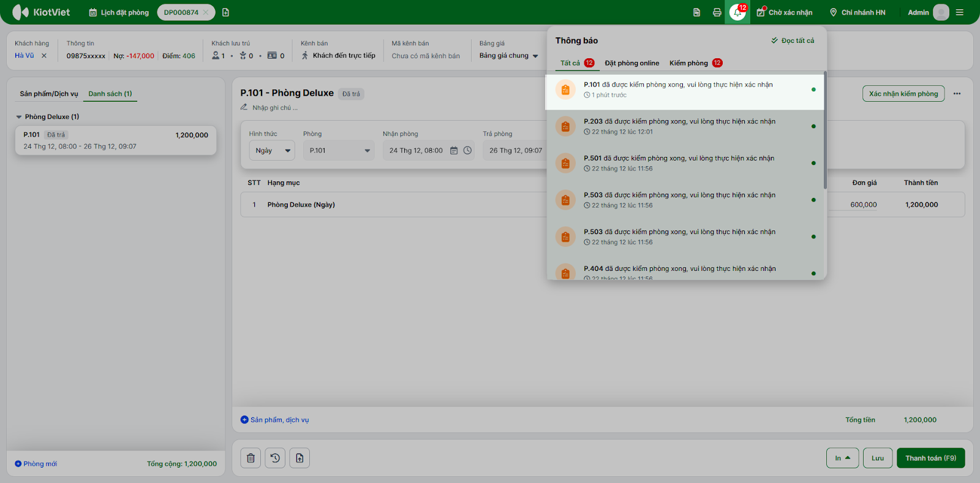Open the Phòng dropdown showing P.101

(x=339, y=150)
